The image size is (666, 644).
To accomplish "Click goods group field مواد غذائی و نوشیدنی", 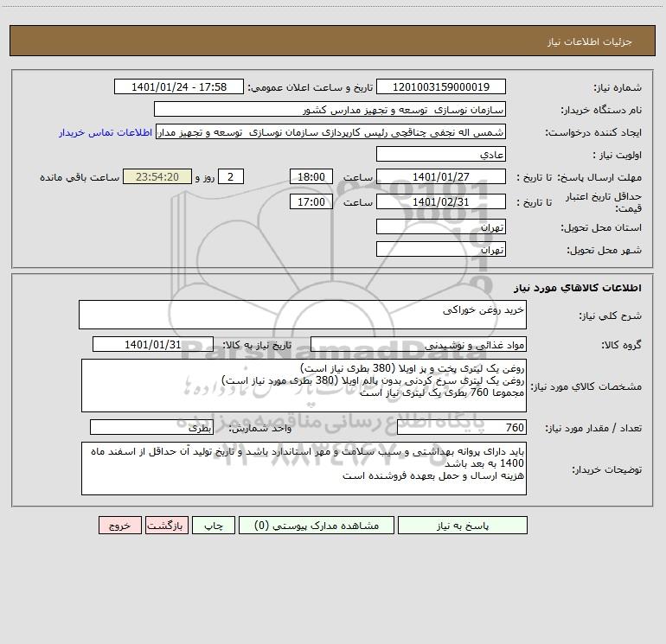I will pyautogui.click(x=419, y=344).
